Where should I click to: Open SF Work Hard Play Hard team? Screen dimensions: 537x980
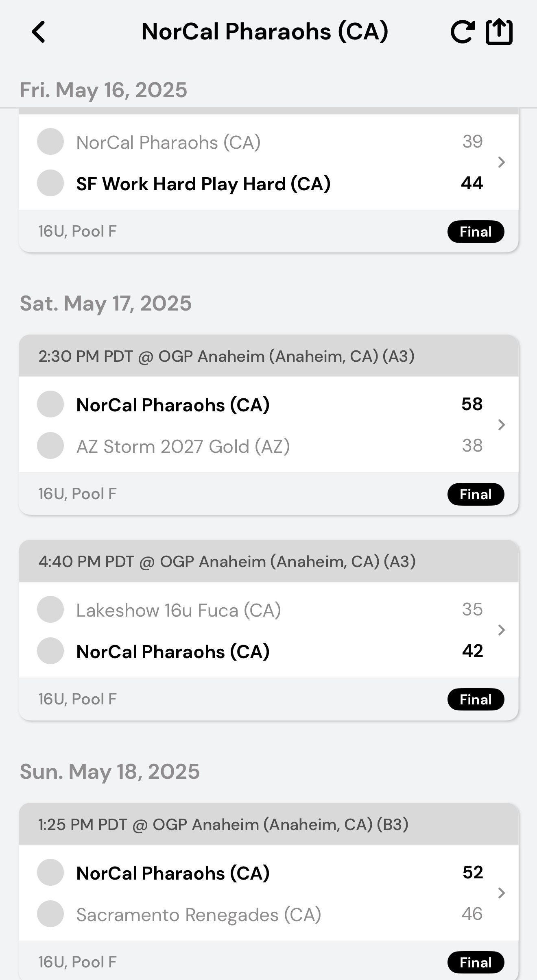click(x=203, y=184)
